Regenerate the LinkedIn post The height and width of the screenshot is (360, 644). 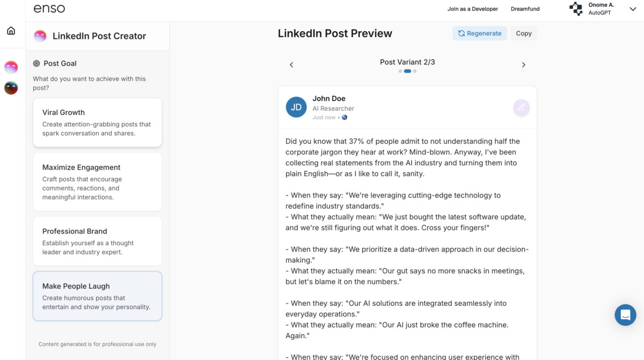(479, 33)
